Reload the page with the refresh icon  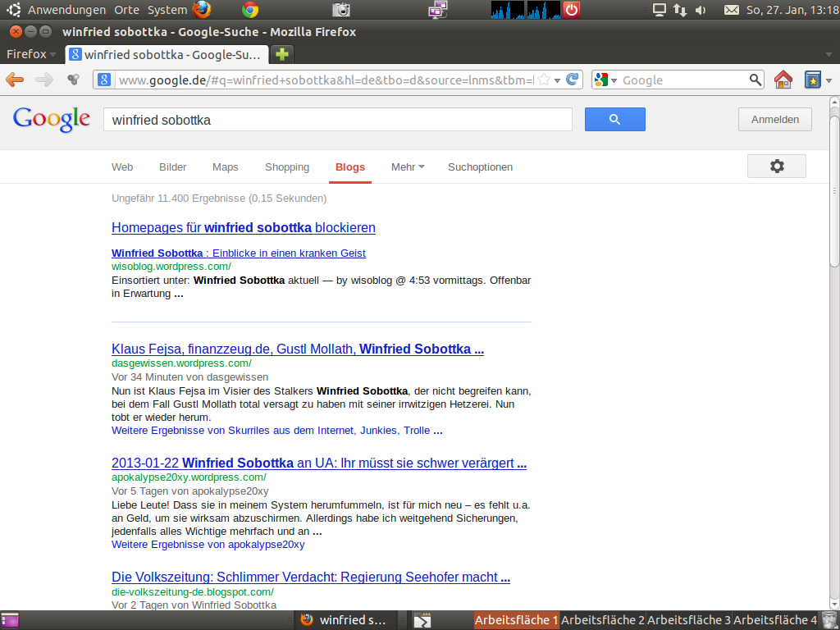[x=572, y=80]
